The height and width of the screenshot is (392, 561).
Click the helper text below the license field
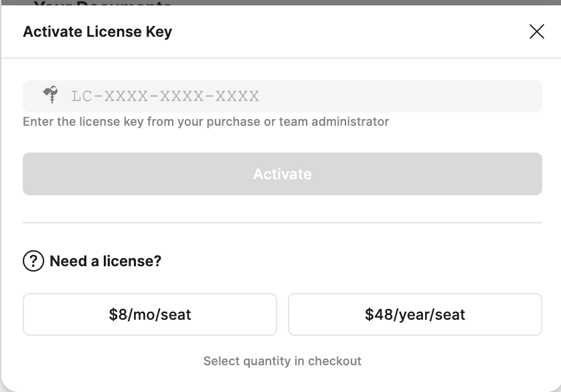point(206,122)
